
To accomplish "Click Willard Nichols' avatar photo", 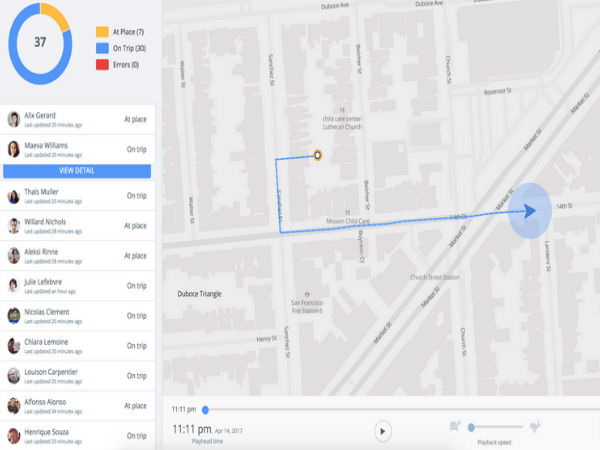I will [13, 226].
